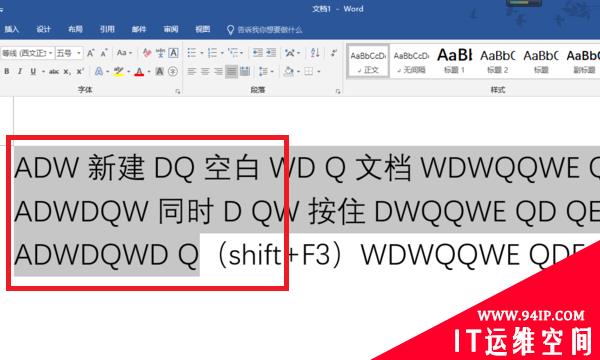Toggle the active Justify alignment button
This screenshot has height=360, width=600.
[231, 72]
